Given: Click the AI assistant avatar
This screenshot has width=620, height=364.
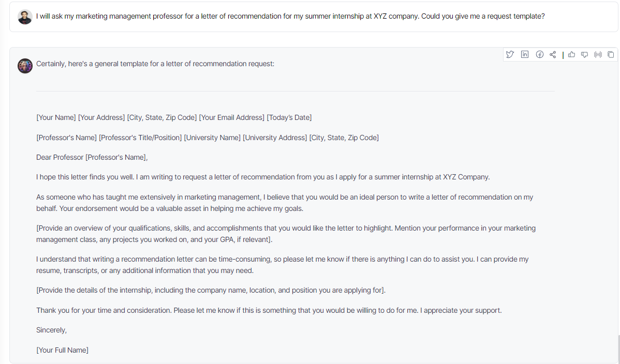Looking at the screenshot, I should [x=25, y=66].
